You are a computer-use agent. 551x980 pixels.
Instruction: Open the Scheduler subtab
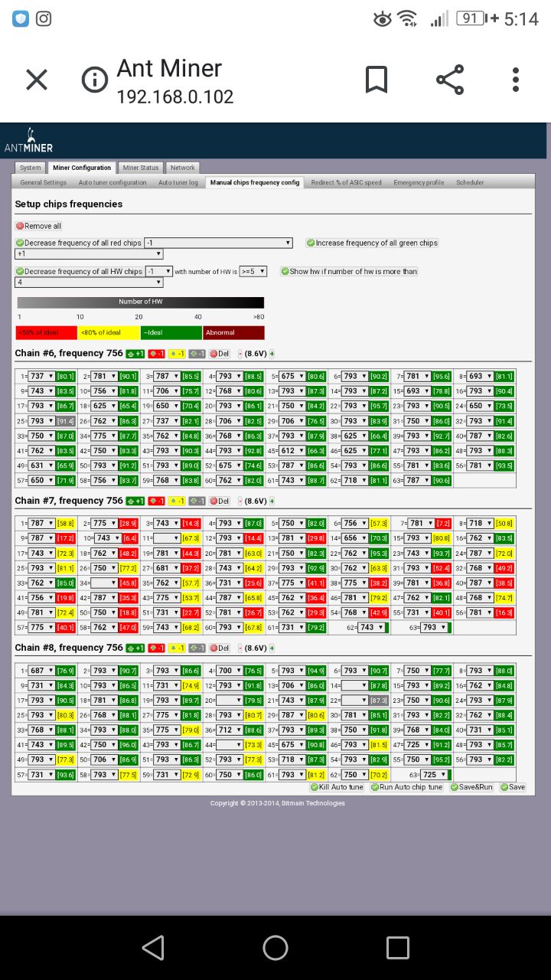coord(470,182)
